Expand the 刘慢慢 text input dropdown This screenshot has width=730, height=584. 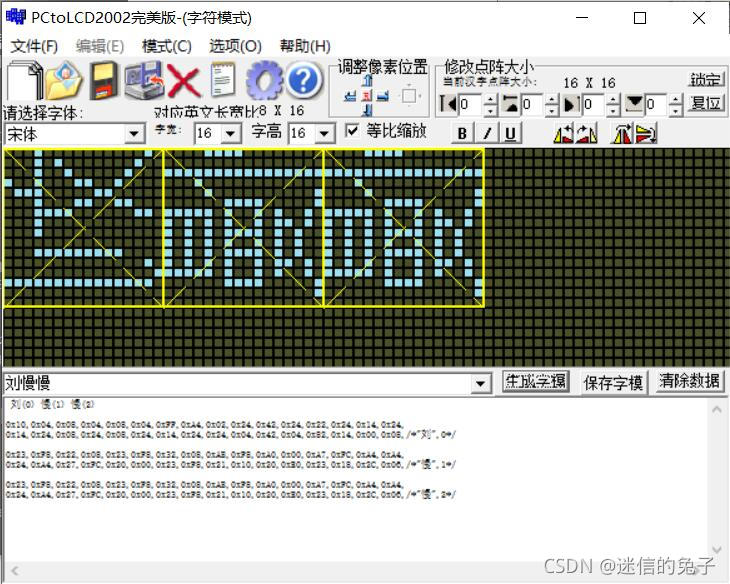click(480, 384)
